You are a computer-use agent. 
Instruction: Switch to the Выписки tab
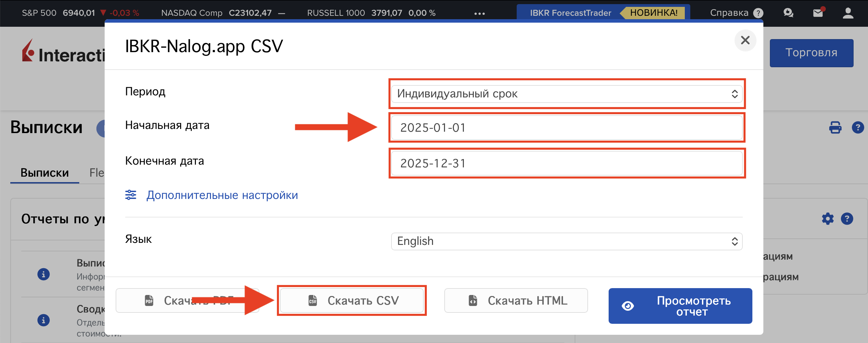tap(45, 173)
